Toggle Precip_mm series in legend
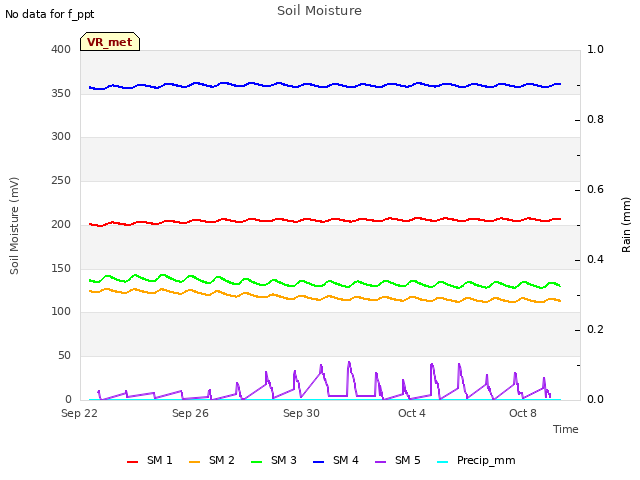This screenshot has height=480, width=640. click(x=476, y=460)
